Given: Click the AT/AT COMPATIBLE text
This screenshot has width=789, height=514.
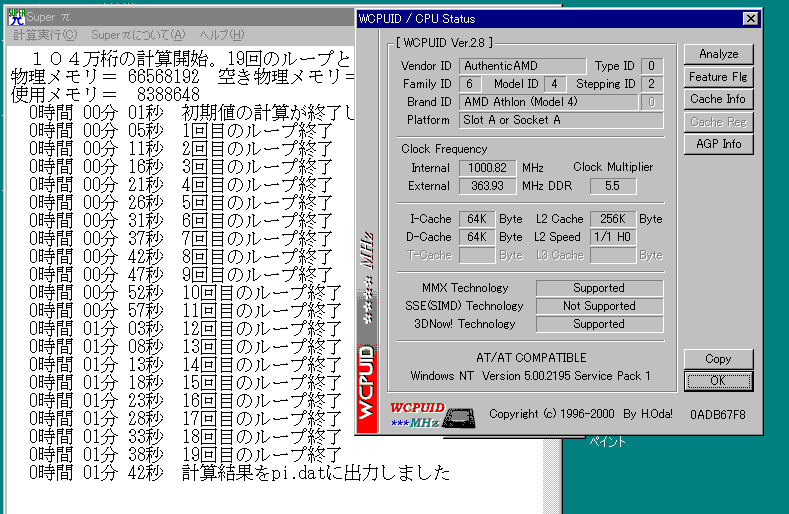Looking at the screenshot, I should tap(531, 358).
